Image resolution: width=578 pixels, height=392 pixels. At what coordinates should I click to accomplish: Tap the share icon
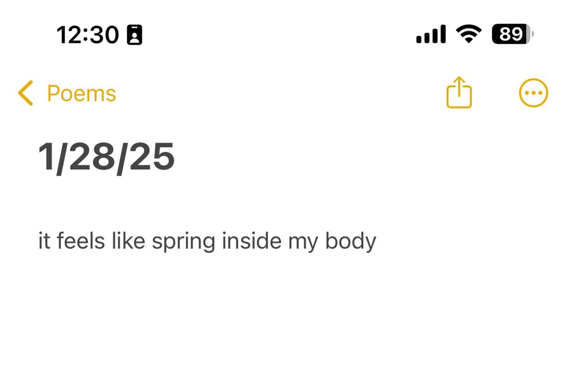[459, 92]
